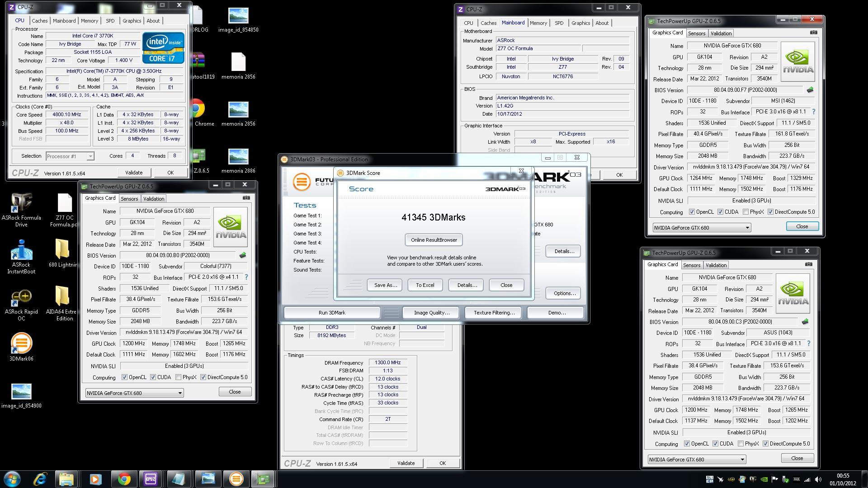Select the image_id_854900 desktop image file
Viewport: 868px width, 488px height.
click(x=21, y=396)
